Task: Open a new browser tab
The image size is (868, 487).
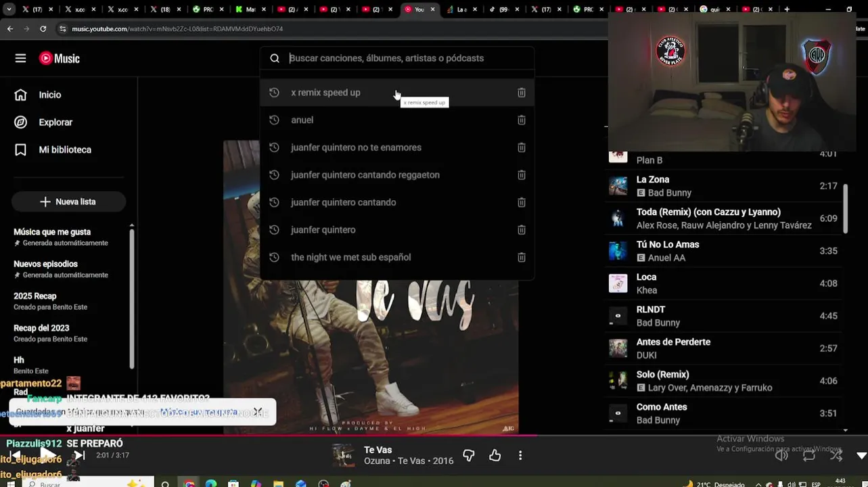Action: [787, 9]
